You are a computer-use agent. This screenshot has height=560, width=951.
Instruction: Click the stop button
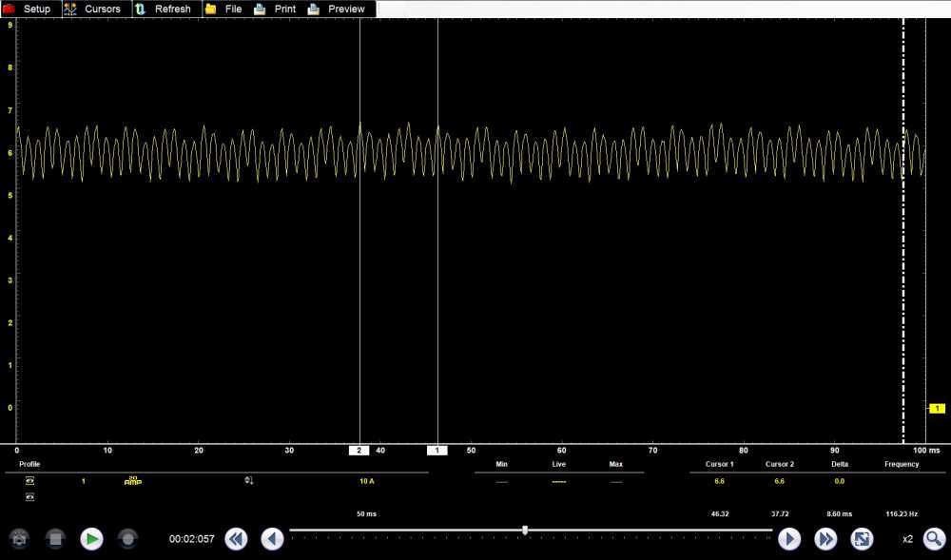click(x=55, y=539)
